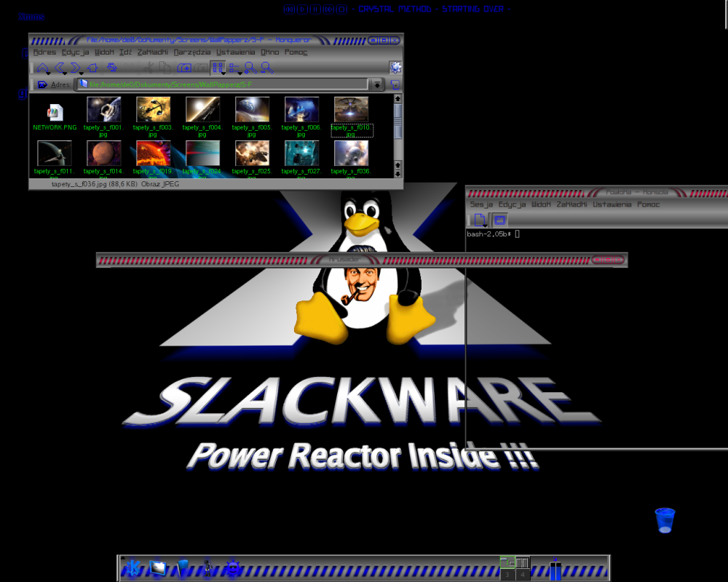
Task: Click the new tab icon in Konqueror toolbar
Action: point(184,68)
